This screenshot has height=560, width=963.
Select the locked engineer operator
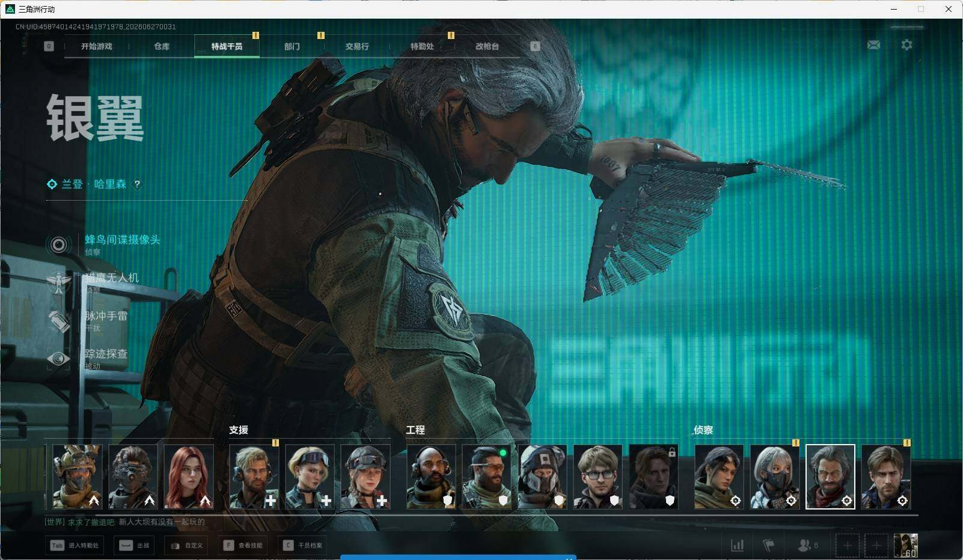(653, 476)
